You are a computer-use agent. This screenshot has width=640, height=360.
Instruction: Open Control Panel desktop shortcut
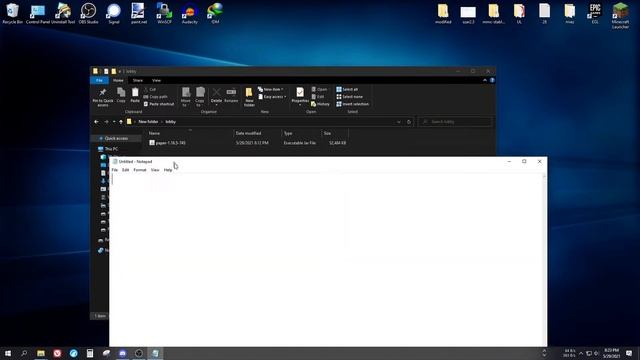tap(38, 13)
